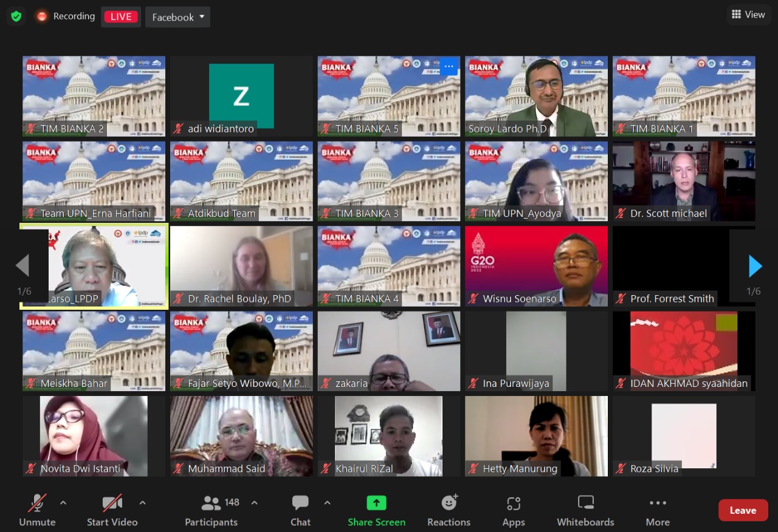Screen dimensions: 778x532
Task: Start video with camera button
Action: click(x=112, y=503)
